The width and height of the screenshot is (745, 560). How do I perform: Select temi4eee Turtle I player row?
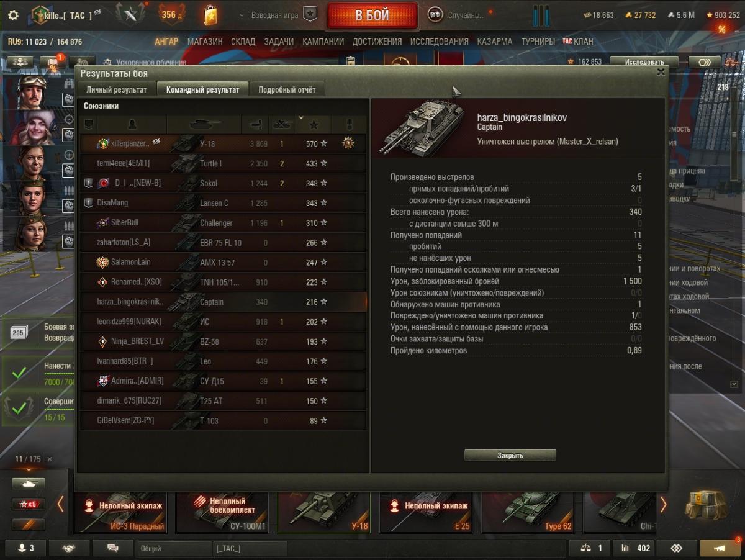click(222, 163)
